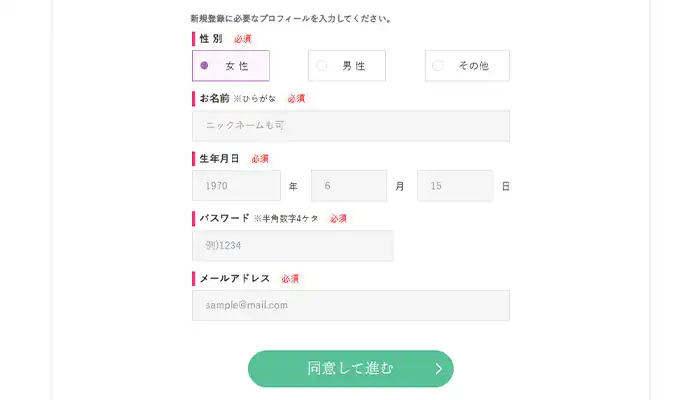Choose the 男性 gender radio option
This screenshot has height=400, width=700.
pos(346,66)
